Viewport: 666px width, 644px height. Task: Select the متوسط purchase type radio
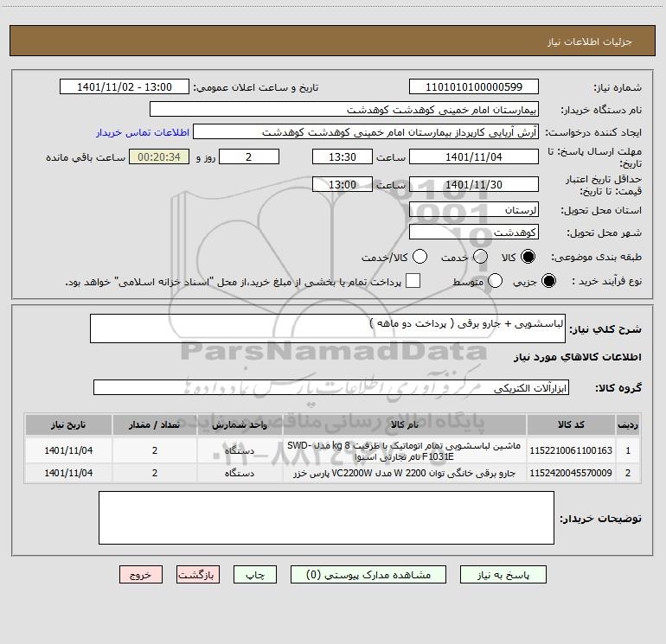coord(496,281)
